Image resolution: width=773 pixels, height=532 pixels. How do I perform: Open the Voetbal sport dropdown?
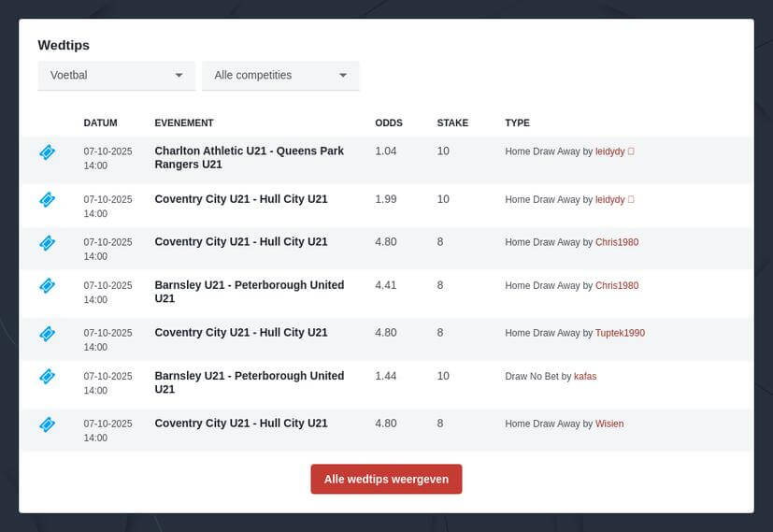click(116, 76)
